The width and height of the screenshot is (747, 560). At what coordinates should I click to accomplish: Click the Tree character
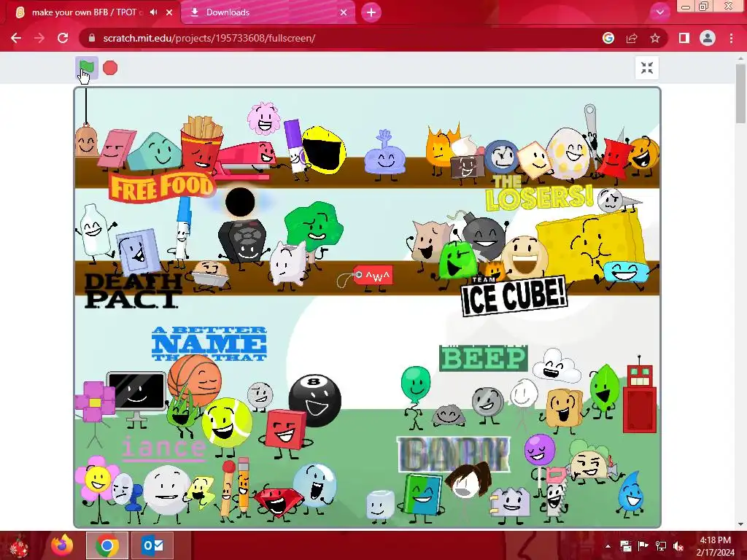[x=314, y=227]
